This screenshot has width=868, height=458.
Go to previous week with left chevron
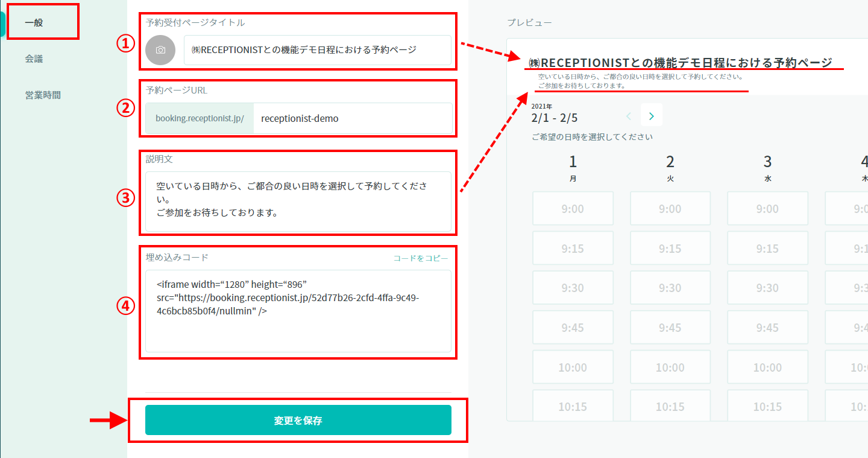point(629,115)
